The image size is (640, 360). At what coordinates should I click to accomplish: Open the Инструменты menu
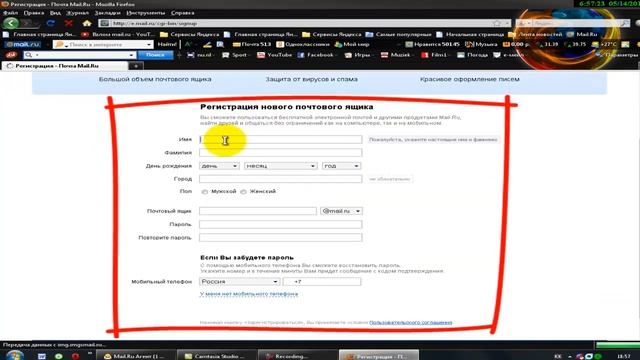pos(146,13)
